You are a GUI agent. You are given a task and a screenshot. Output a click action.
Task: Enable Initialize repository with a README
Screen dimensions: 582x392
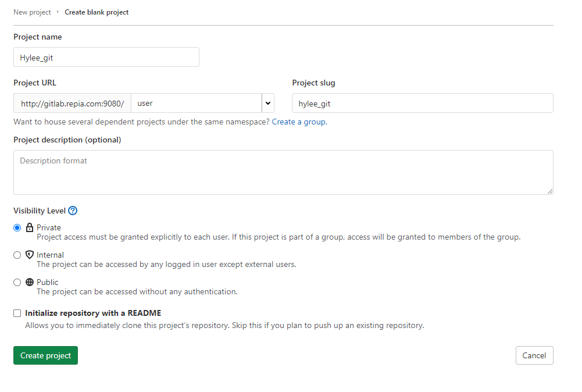click(x=17, y=313)
